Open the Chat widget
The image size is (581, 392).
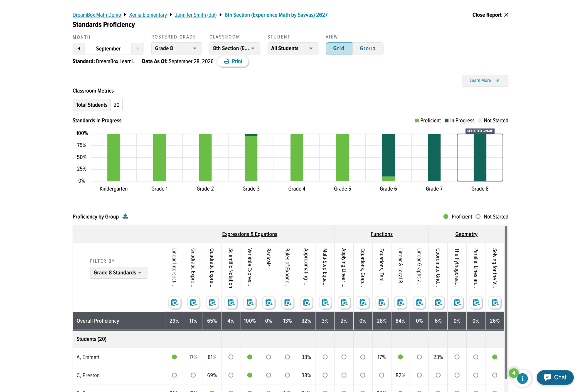[x=555, y=377]
